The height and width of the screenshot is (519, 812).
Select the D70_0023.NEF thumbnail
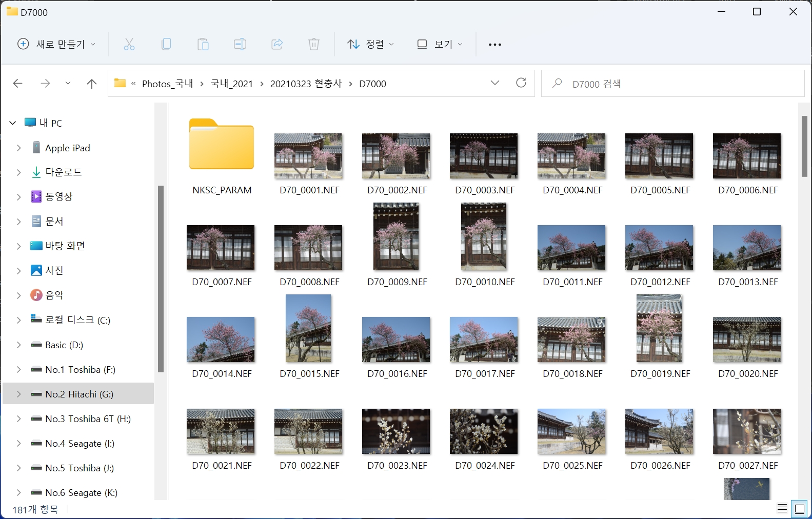[396, 431]
